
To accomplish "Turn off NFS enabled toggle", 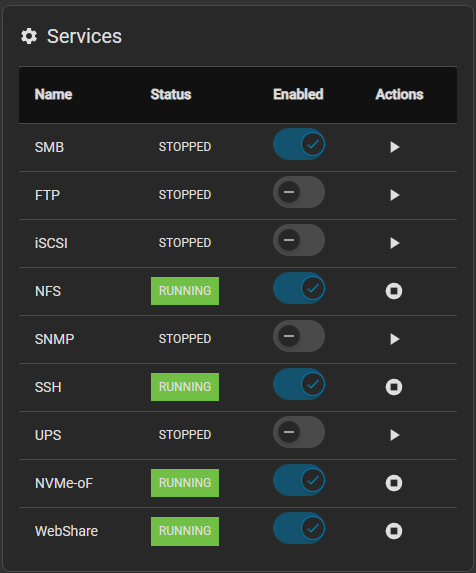I will point(299,288).
